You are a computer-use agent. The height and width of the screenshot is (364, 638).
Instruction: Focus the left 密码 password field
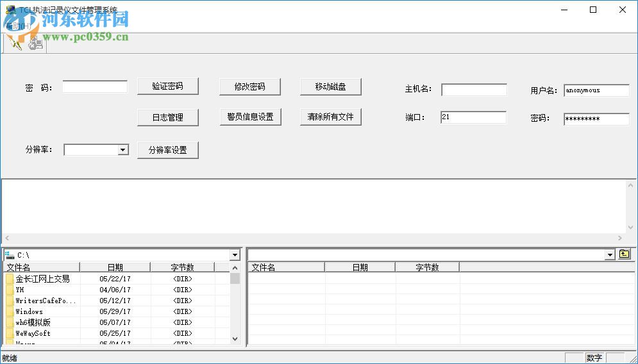click(x=95, y=87)
